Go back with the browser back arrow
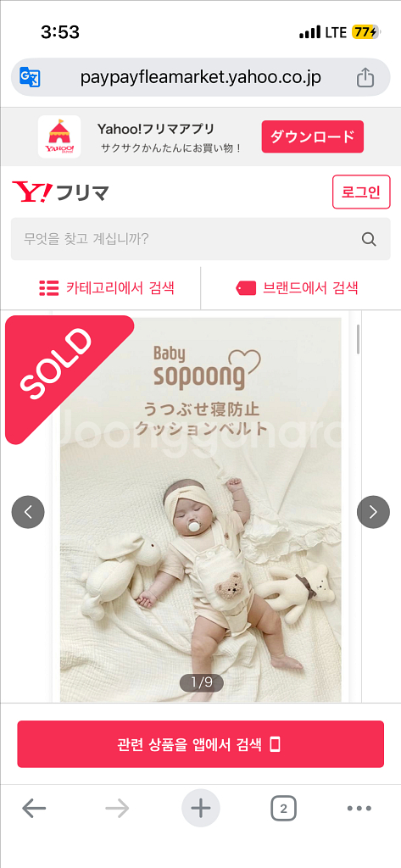This screenshot has width=401, height=868. click(x=34, y=809)
